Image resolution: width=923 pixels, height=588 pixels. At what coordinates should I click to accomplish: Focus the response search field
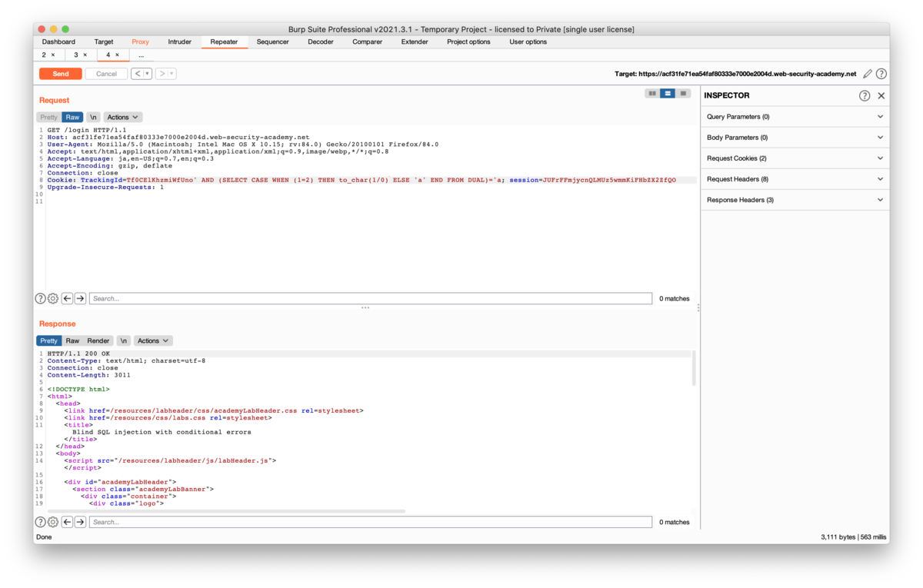(371, 522)
